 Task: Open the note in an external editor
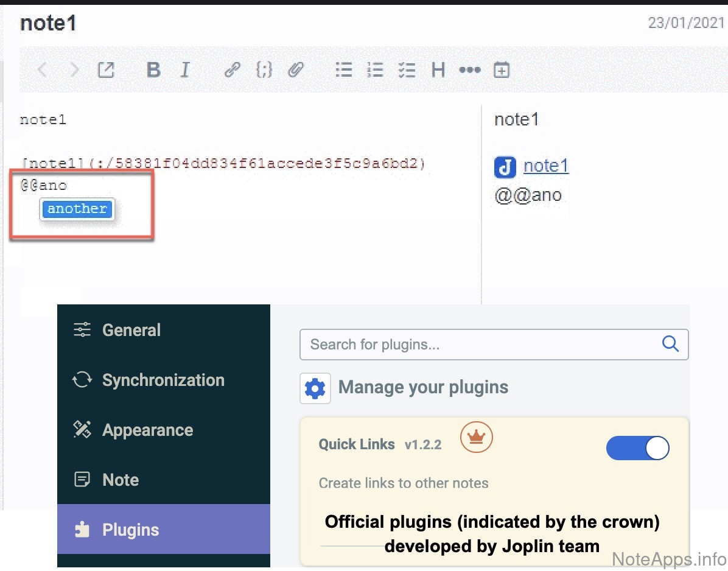(x=107, y=70)
